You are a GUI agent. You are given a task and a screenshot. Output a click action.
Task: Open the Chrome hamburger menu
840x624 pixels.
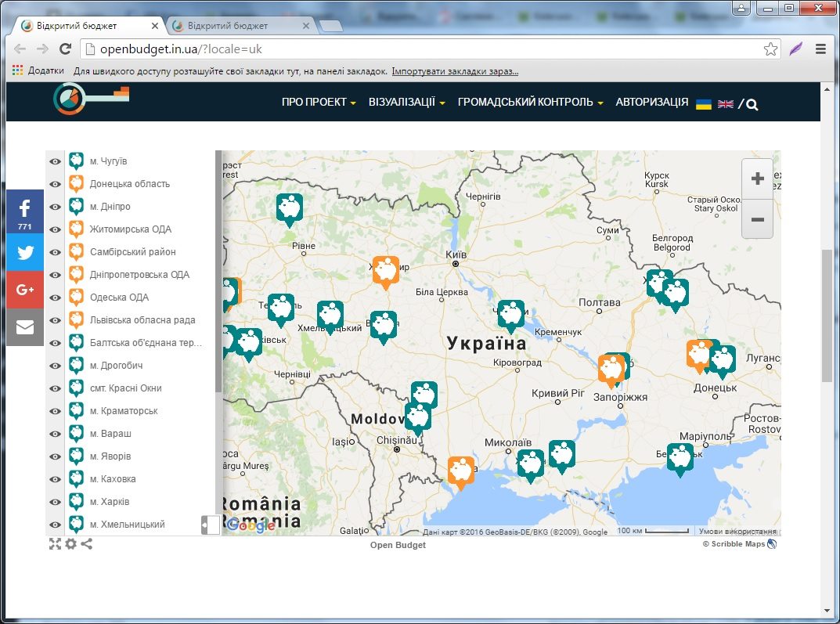pyautogui.click(x=820, y=49)
